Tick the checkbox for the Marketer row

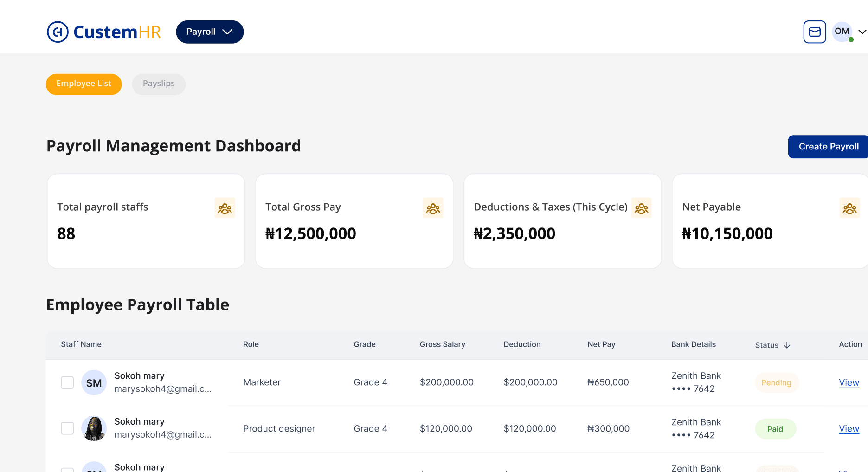(67, 382)
